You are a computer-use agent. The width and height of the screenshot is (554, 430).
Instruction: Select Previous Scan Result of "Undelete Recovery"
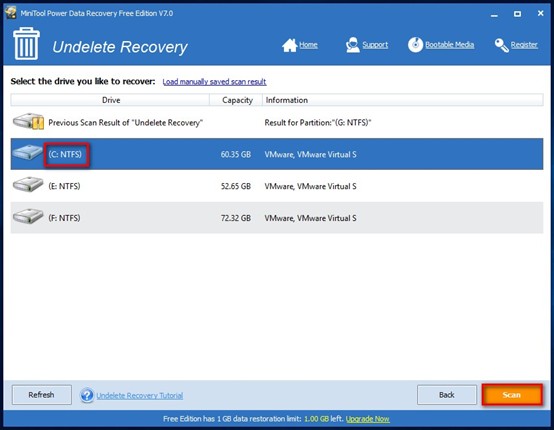point(125,123)
